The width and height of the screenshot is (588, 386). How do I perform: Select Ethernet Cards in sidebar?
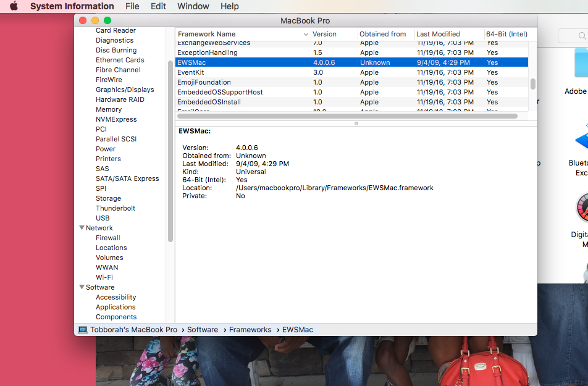(120, 60)
